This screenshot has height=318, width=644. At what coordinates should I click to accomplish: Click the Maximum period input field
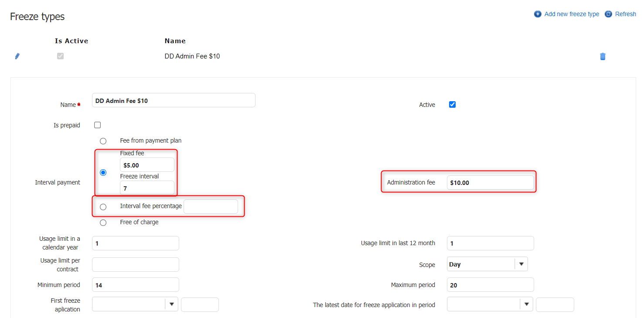(x=490, y=285)
